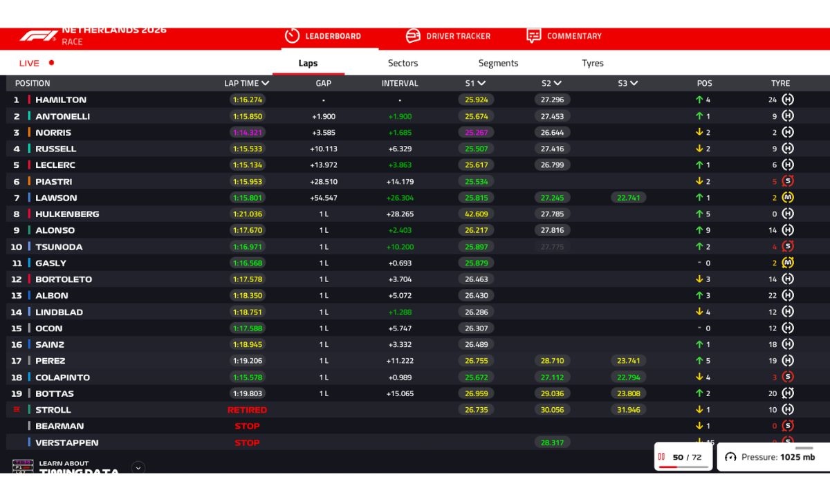This screenshot has height=504, width=830.
Task: Switch to the Tyres tab
Action: (x=593, y=63)
